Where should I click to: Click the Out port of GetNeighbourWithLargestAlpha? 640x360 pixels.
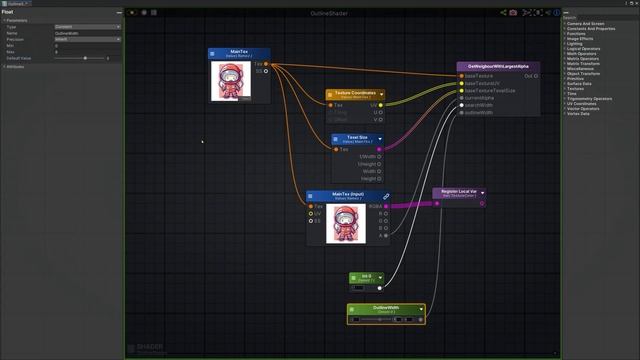click(536, 76)
